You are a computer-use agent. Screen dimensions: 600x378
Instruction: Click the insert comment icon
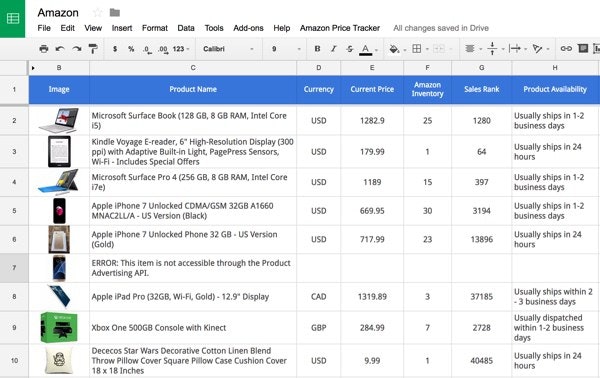583,48
